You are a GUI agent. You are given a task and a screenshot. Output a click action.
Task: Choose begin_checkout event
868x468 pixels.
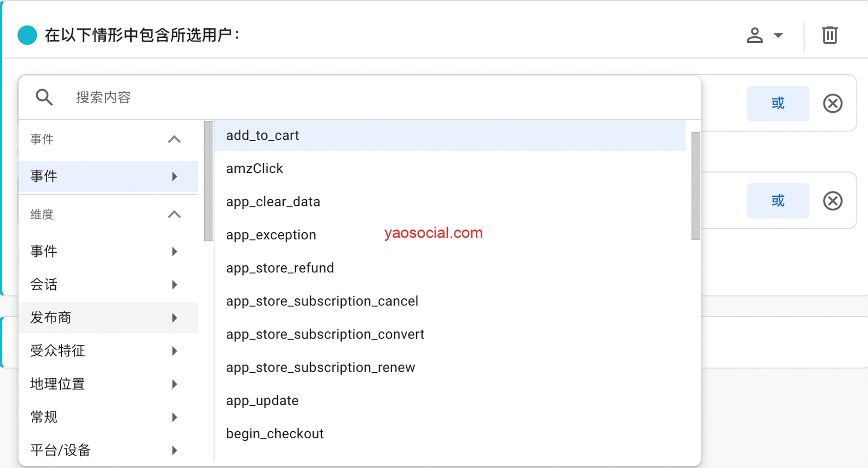pos(275,434)
